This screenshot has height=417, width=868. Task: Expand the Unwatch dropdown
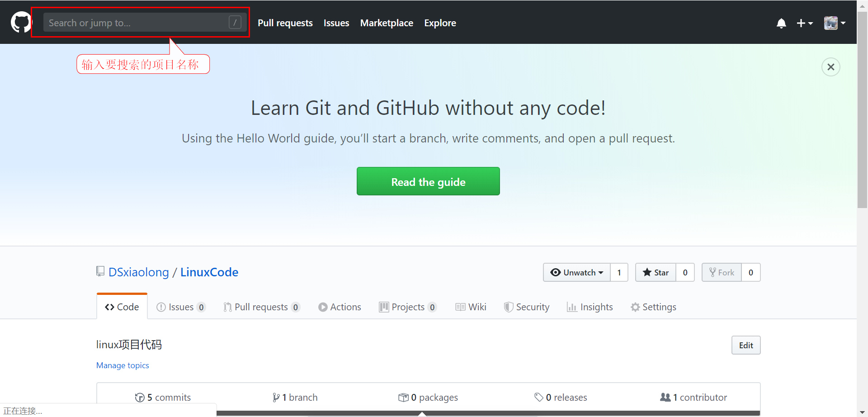tap(577, 272)
